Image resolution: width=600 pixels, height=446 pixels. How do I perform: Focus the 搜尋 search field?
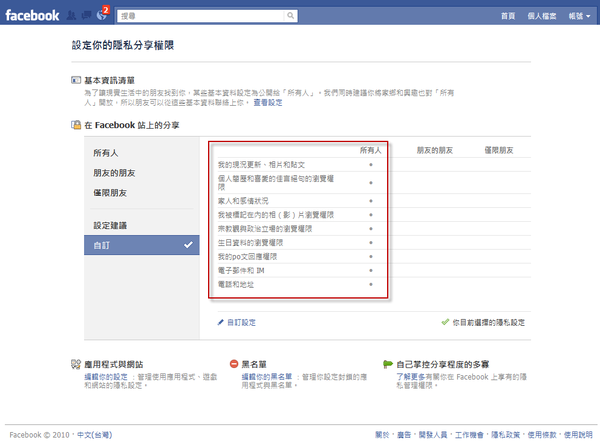201,16
